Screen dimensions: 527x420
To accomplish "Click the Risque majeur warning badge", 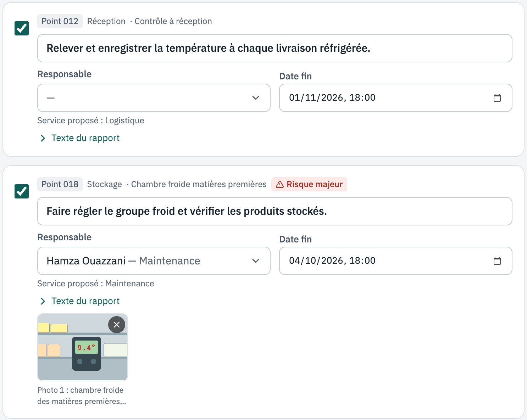I will coord(309,184).
